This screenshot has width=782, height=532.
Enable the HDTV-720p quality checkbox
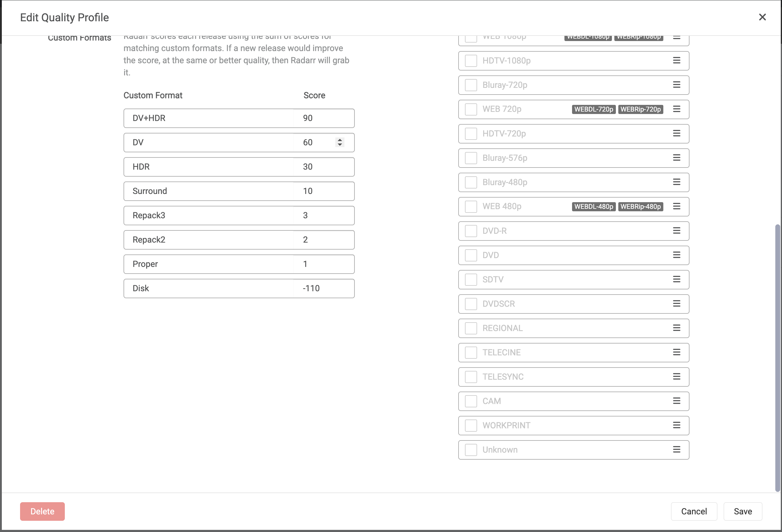point(470,133)
